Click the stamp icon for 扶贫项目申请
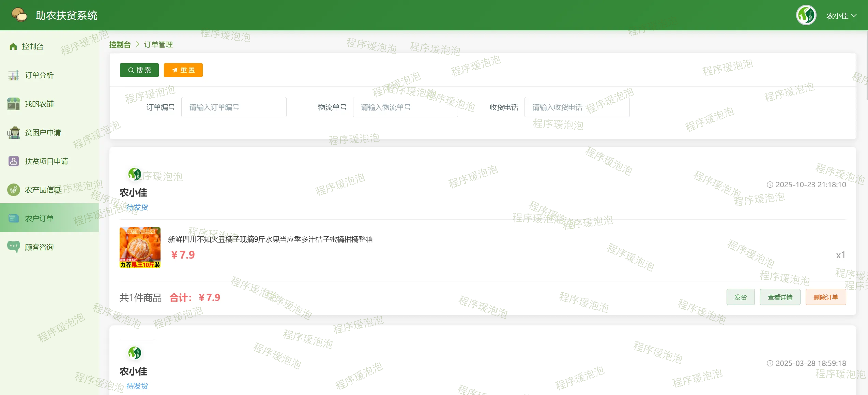Screen dimensions: 868x395 click(14, 161)
